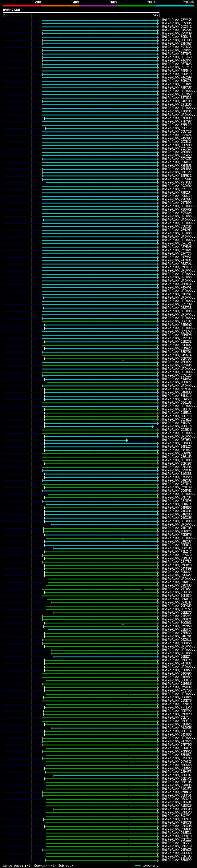Click the cyan ~100% identity color band
197x868 pixels.
pos(175,6)
